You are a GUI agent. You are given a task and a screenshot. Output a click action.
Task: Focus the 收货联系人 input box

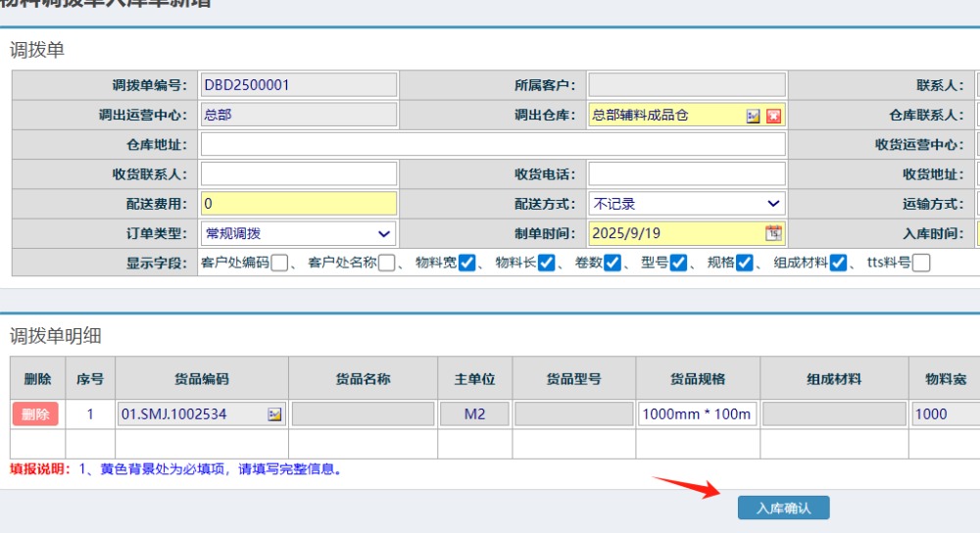click(x=298, y=174)
